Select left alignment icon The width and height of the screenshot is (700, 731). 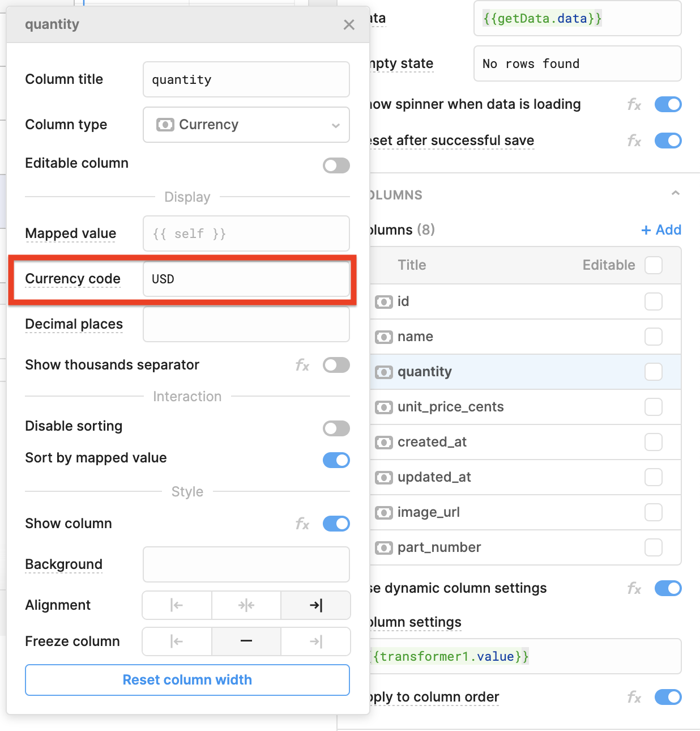pos(177,605)
